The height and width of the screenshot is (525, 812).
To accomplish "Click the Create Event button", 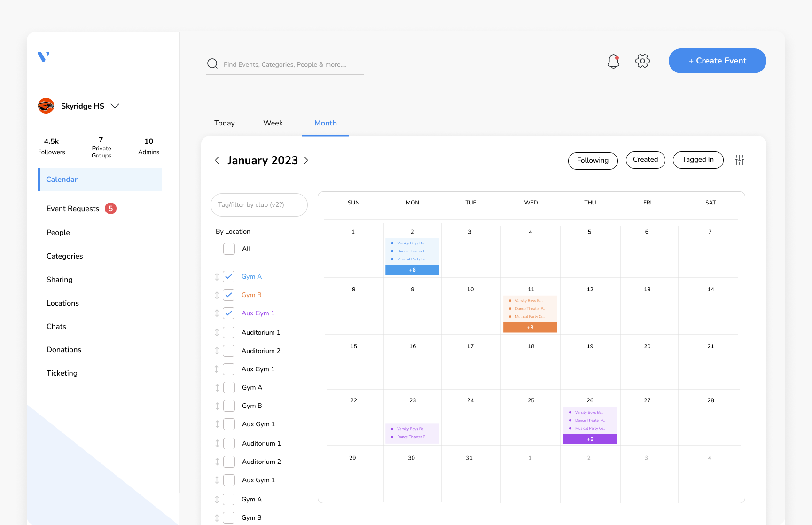I will point(717,61).
